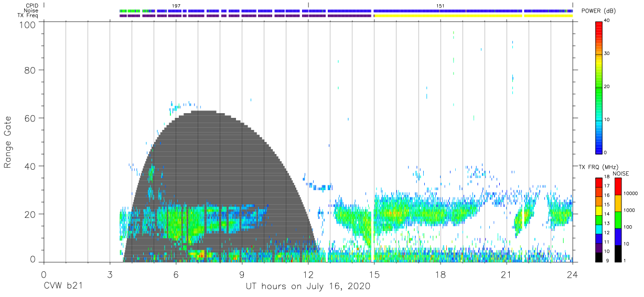This screenshot has width=644, height=297.
Task: Select the CPID value 197
Action: 176,6
